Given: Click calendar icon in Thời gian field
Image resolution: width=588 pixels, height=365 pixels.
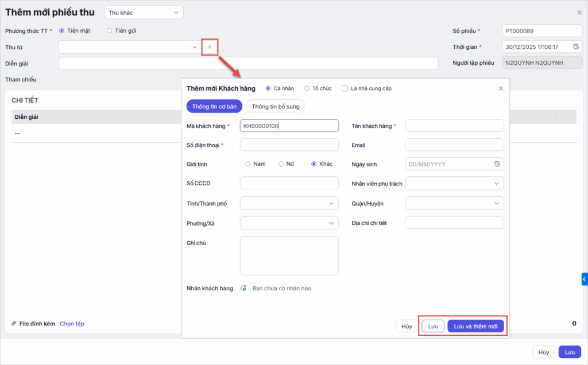Looking at the screenshot, I should pos(576,46).
